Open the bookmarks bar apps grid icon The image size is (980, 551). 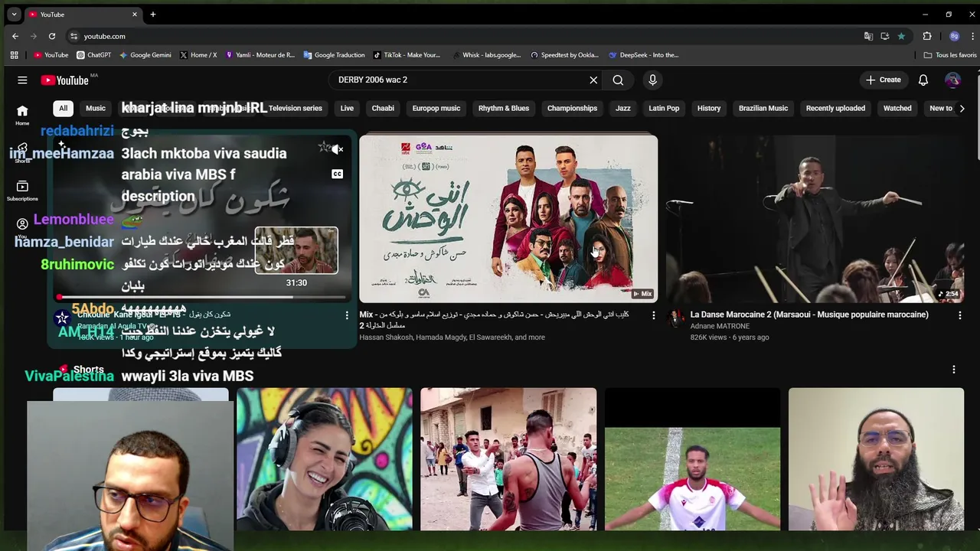tap(14, 55)
